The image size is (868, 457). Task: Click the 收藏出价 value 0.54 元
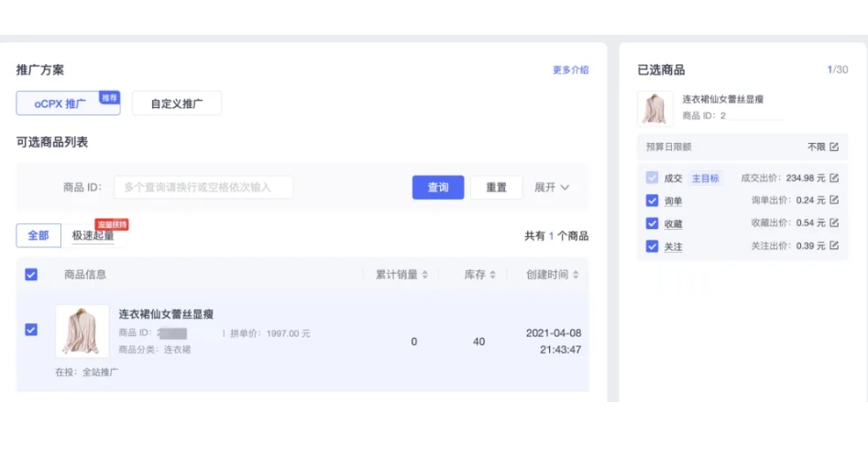(x=810, y=223)
